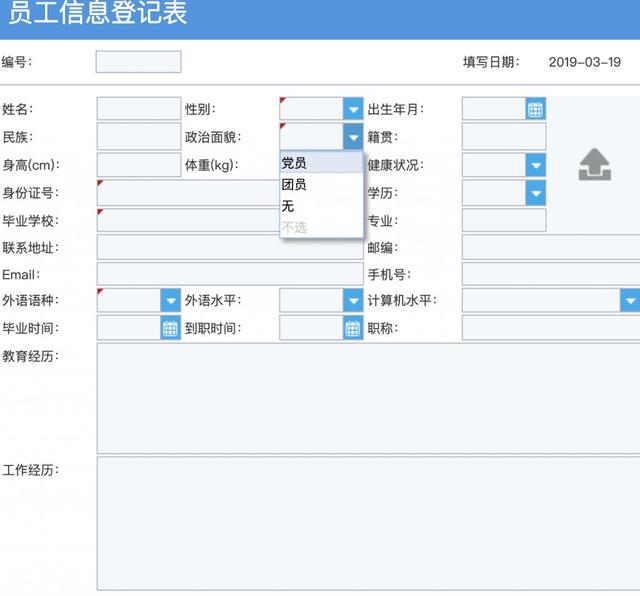Click the 工作经历 text area
Image resolution: width=640 pixels, height=596 pixels.
tap(368, 524)
